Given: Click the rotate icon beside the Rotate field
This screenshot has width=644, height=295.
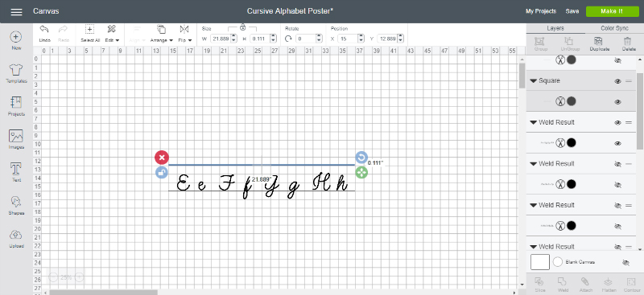Looking at the screenshot, I should 288,39.
